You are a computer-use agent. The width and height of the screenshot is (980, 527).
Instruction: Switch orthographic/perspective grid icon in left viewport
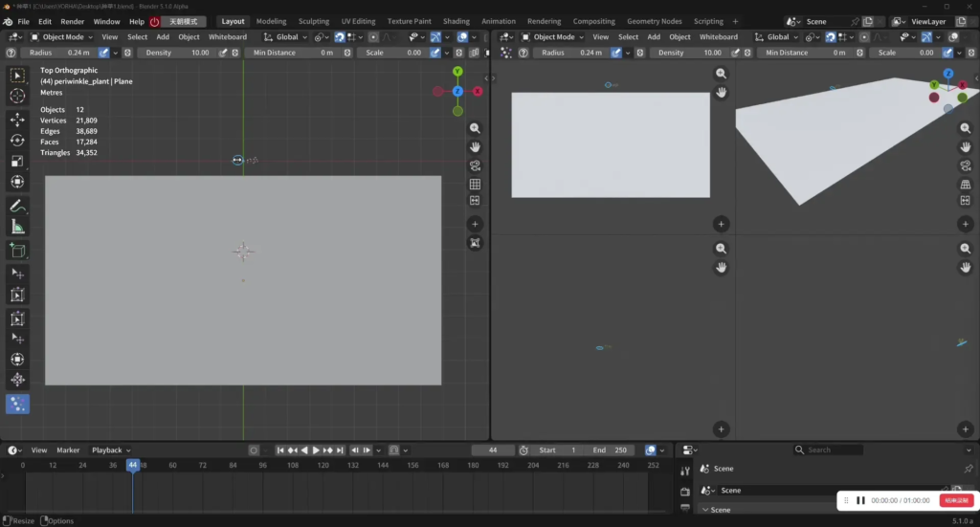pos(475,185)
